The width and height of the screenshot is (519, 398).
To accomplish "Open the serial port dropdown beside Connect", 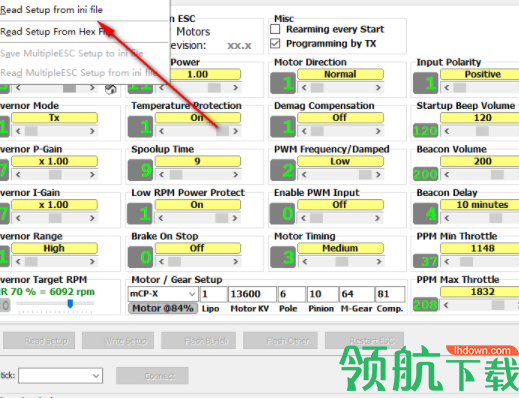I will coord(60,376).
